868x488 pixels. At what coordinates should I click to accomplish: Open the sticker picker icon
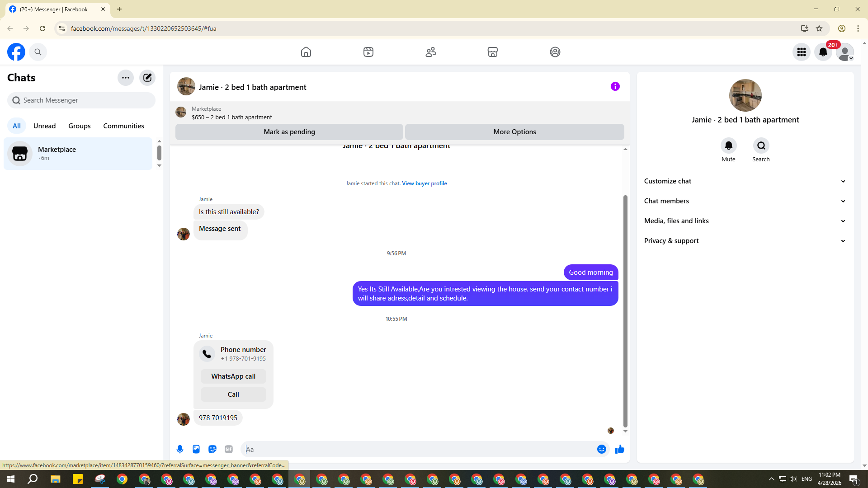point(212,449)
